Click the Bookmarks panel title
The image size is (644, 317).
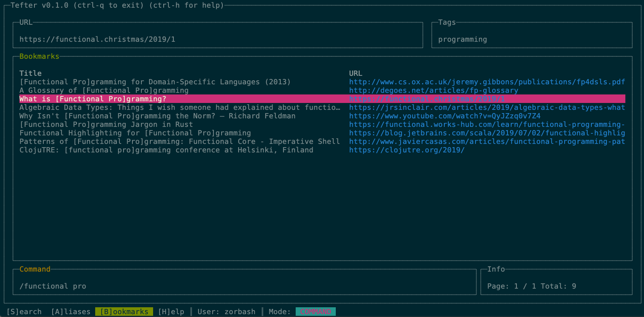39,56
